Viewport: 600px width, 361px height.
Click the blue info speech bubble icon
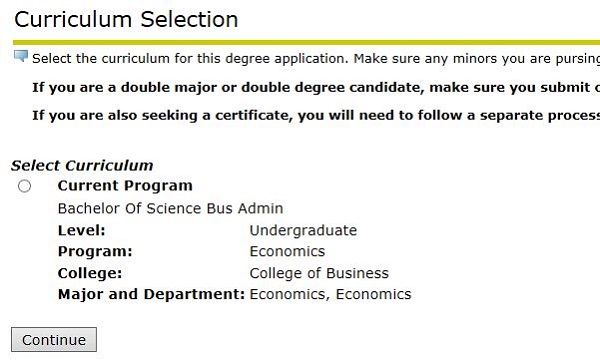click(x=21, y=56)
